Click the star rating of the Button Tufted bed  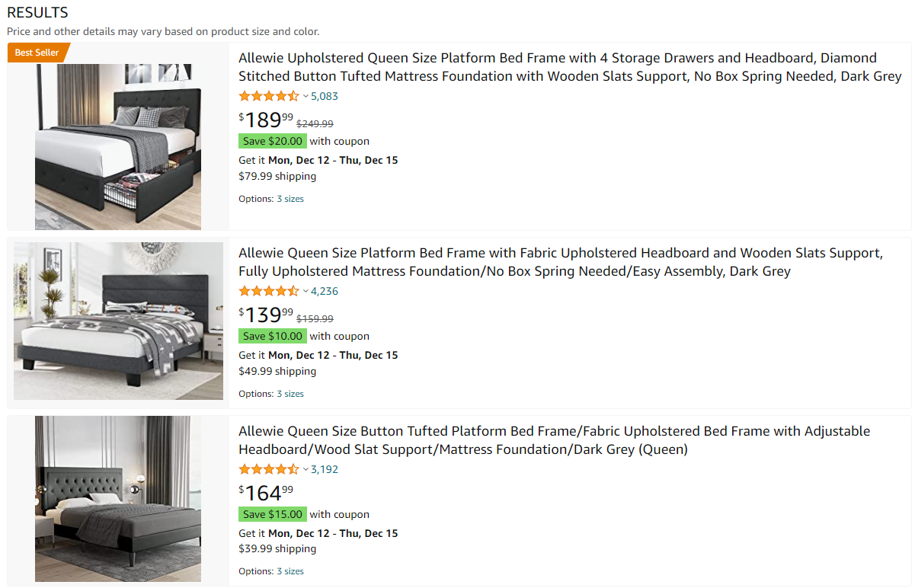pyautogui.click(x=269, y=469)
